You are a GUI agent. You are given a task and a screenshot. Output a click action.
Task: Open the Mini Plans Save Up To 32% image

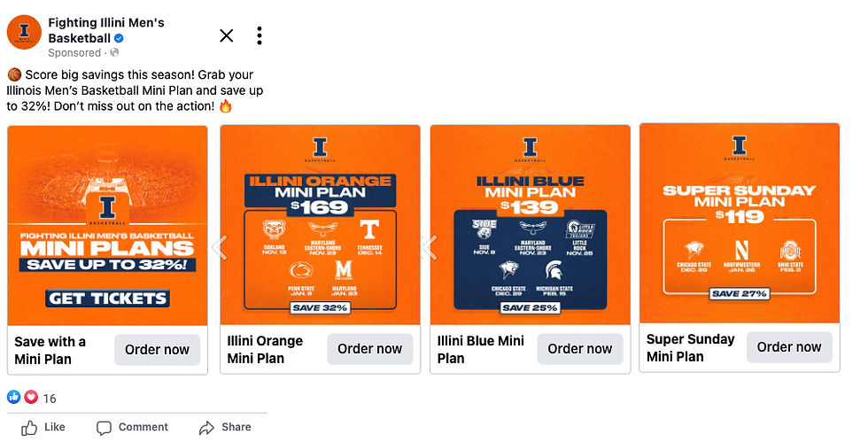click(x=107, y=226)
